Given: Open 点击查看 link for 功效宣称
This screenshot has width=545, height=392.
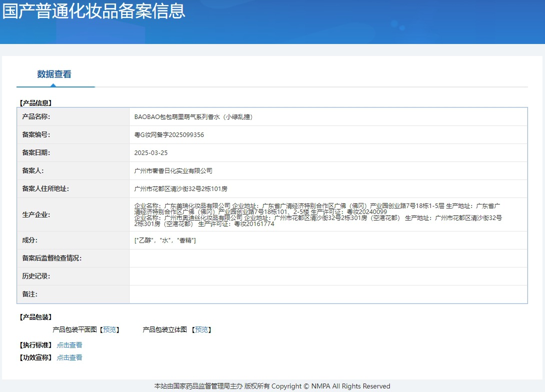Looking at the screenshot, I should click(x=70, y=357).
